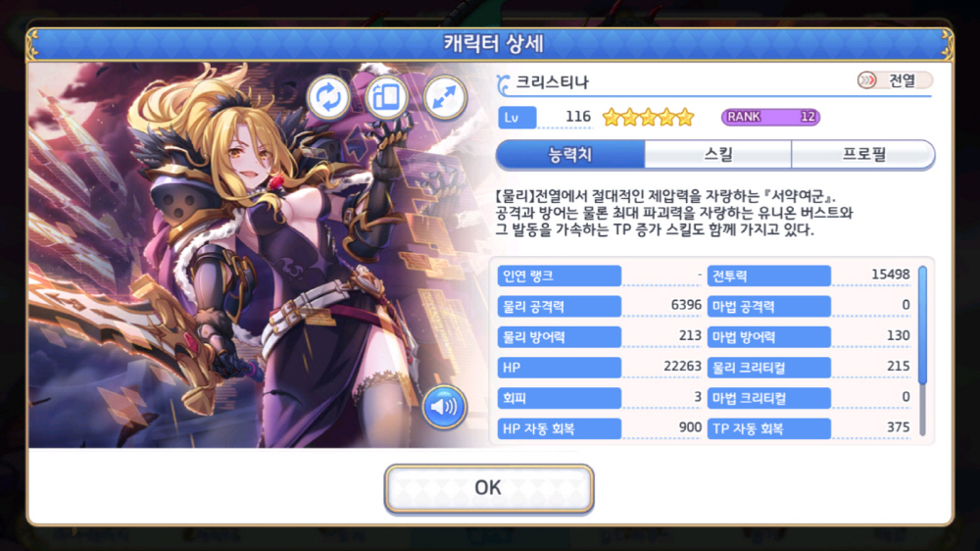Click the stats list scrollbar
Image resolution: width=980 pixels, height=551 pixels.
[922, 350]
